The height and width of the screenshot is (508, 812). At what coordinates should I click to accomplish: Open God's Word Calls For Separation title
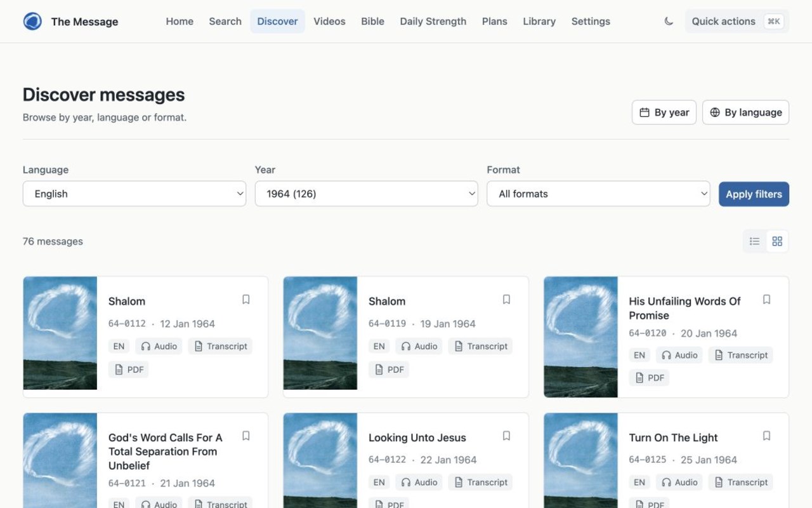166,451
